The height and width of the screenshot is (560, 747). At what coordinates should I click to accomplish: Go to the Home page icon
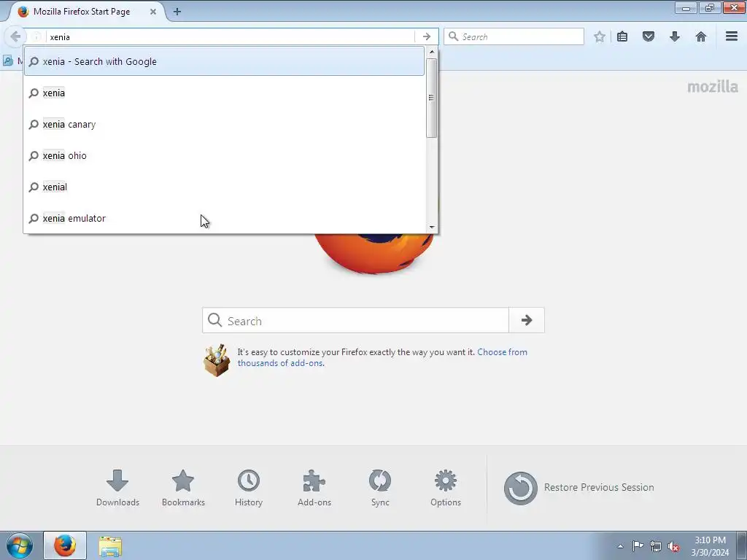[x=701, y=36]
